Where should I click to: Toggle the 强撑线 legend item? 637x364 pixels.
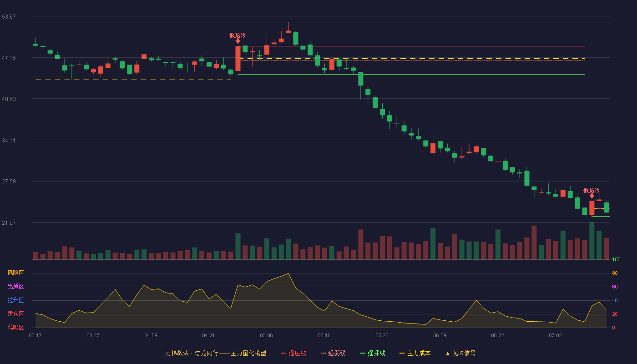[x=373, y=353]
